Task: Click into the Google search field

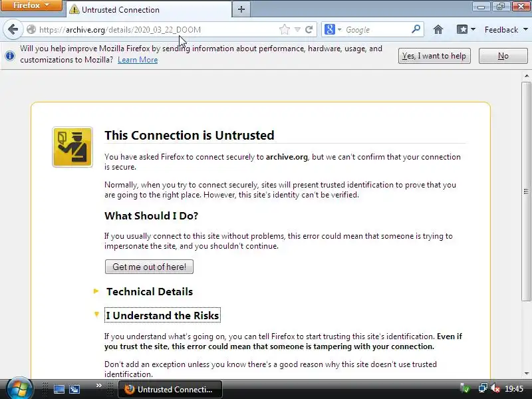Action: pyautogui.click(x=376, y=29)
